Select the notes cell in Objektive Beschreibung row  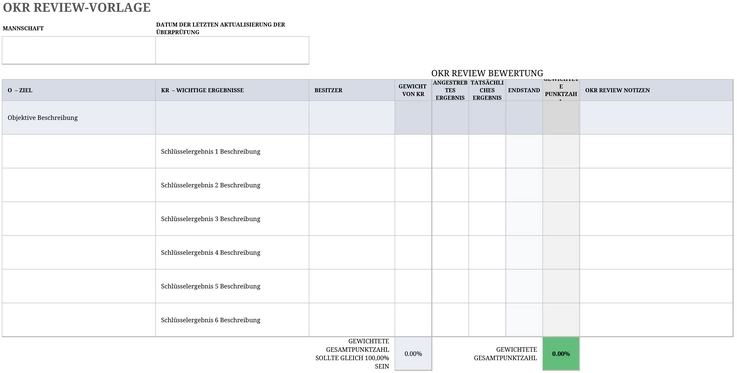[x=656, y=118]
